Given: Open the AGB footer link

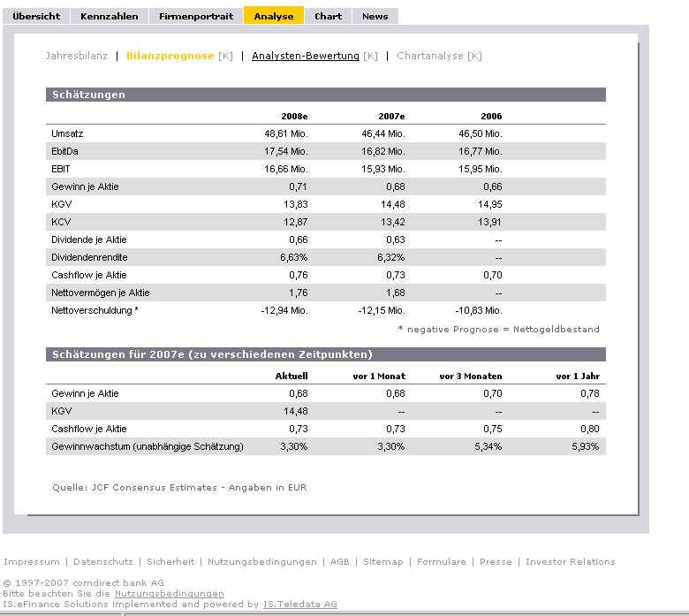Looking at the screenshot, I should tap(339, 562).
